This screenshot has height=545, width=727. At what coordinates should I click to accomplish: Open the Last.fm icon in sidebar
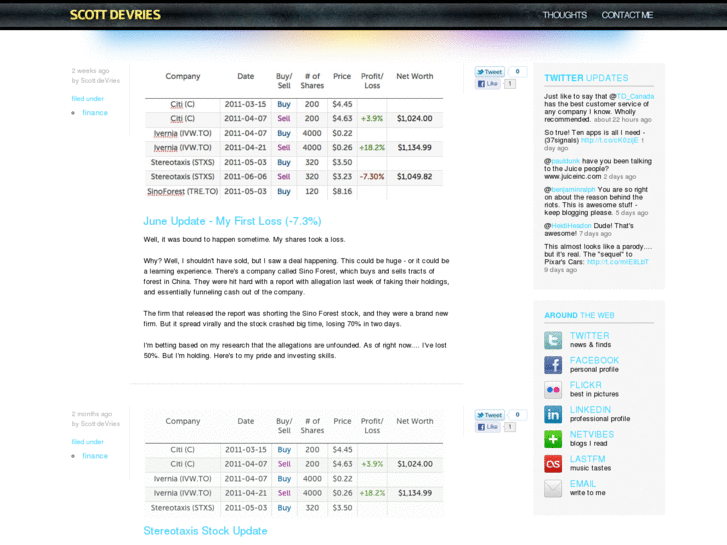553,463
